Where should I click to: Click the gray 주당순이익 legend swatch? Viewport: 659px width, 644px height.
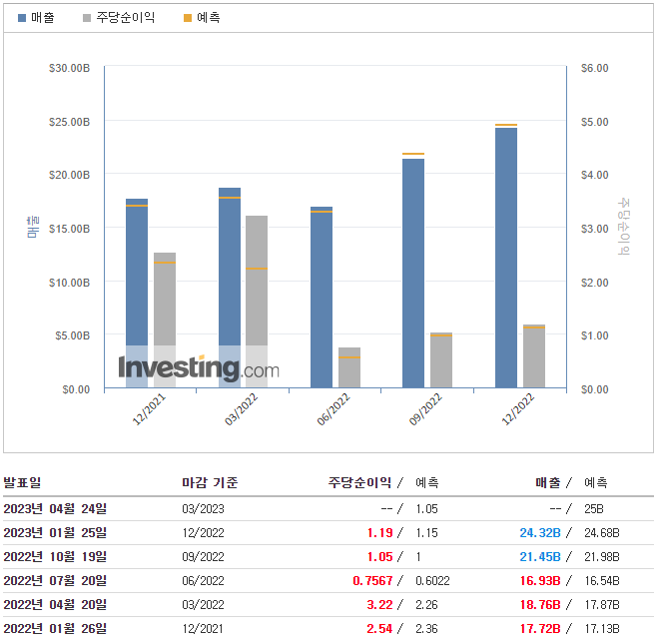87,18
